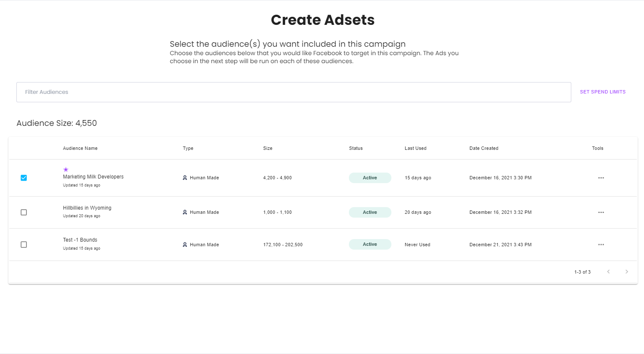Click Human Made icon in Test -1 Bounds row
Image resolution: width=644 pixels, height=354 pixels.
[185, 245]
